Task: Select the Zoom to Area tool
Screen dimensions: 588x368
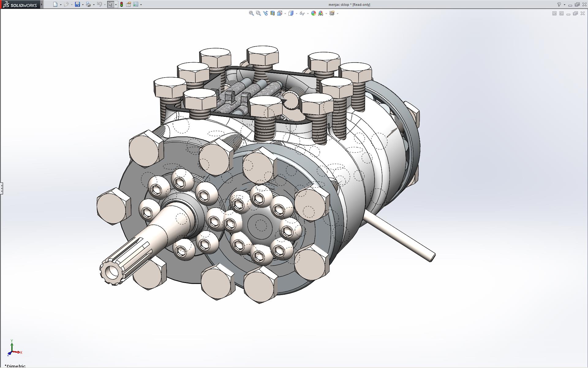Action: click(x=258, y=13)
